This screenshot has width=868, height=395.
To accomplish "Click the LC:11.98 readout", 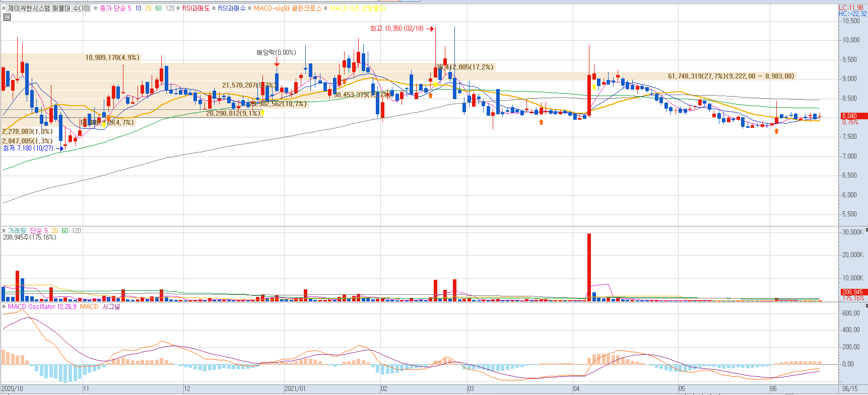I will point(851,8).
